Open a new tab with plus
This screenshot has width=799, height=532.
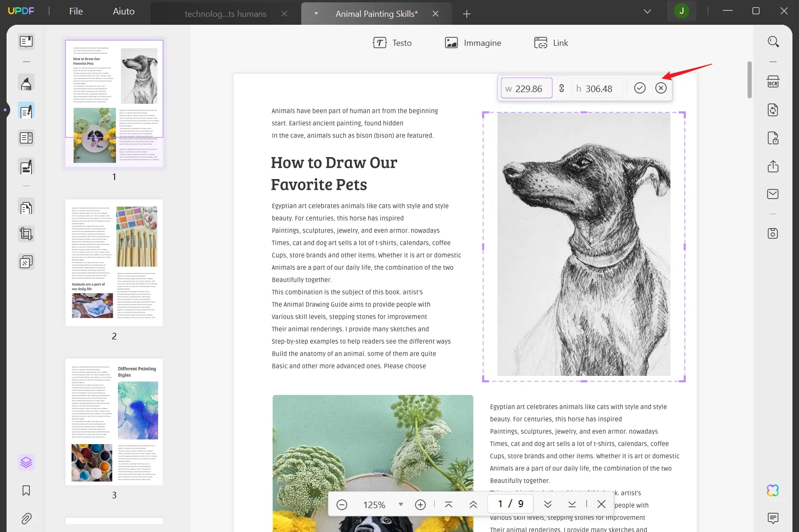466,14
